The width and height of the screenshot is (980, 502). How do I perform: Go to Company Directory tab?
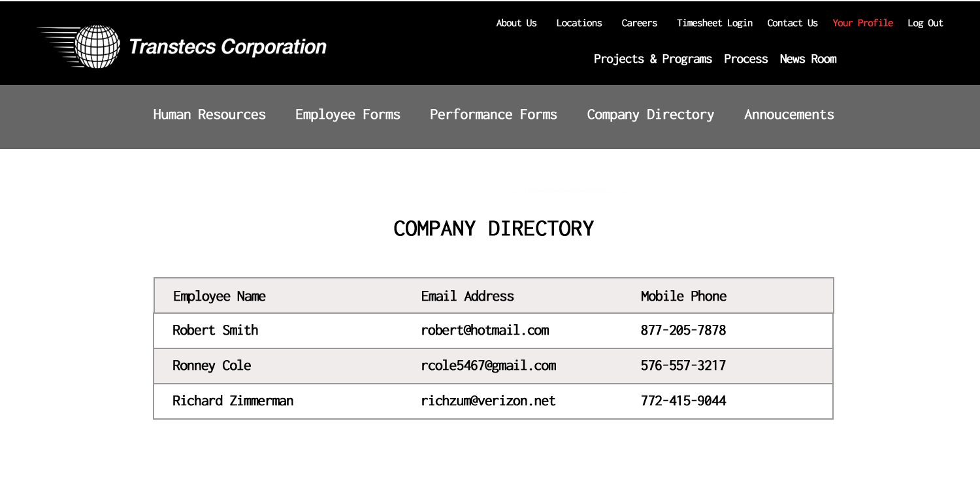click(650, 114)
